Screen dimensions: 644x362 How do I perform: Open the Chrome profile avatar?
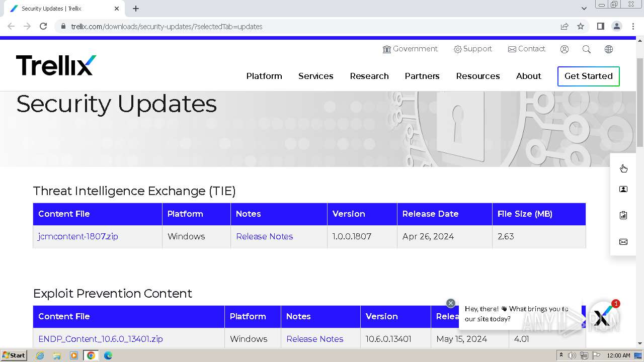coord(617,26)
